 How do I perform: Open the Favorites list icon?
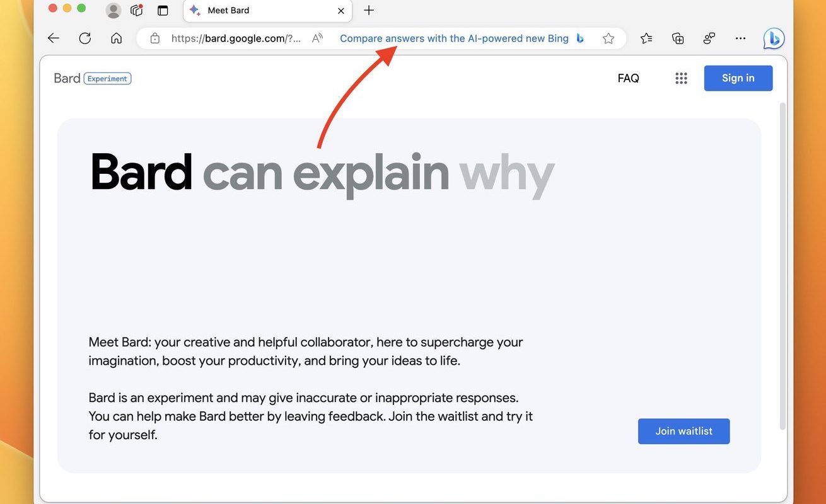pos(646,38)
